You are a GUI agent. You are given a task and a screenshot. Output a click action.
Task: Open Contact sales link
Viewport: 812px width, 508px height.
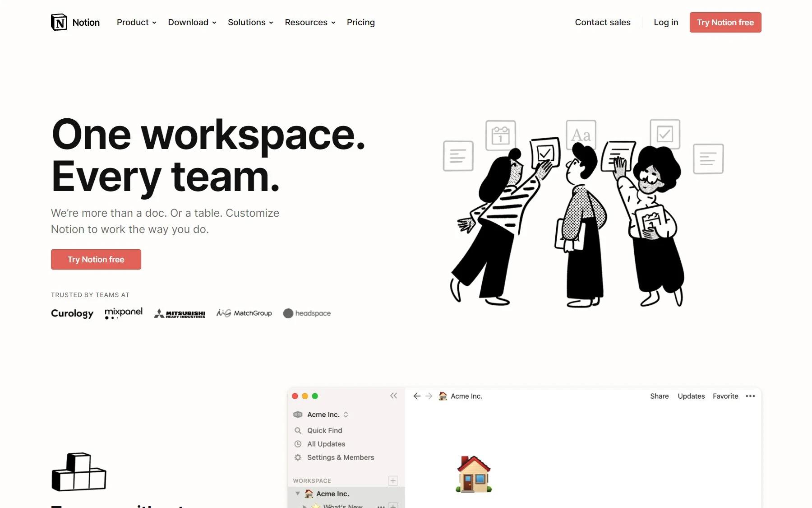click(602, 22)
